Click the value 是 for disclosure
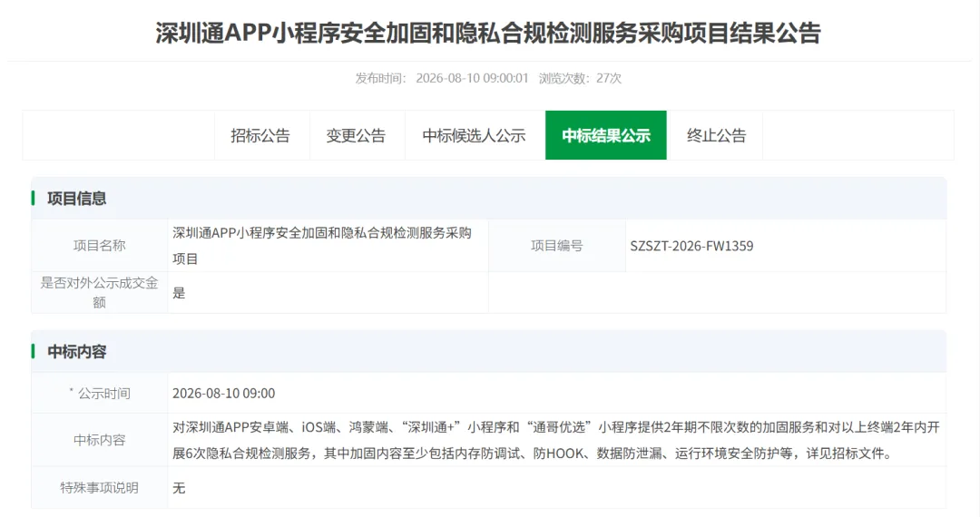Screen dimensions: 980x517 pyautogui.click(x=180, y=293)
